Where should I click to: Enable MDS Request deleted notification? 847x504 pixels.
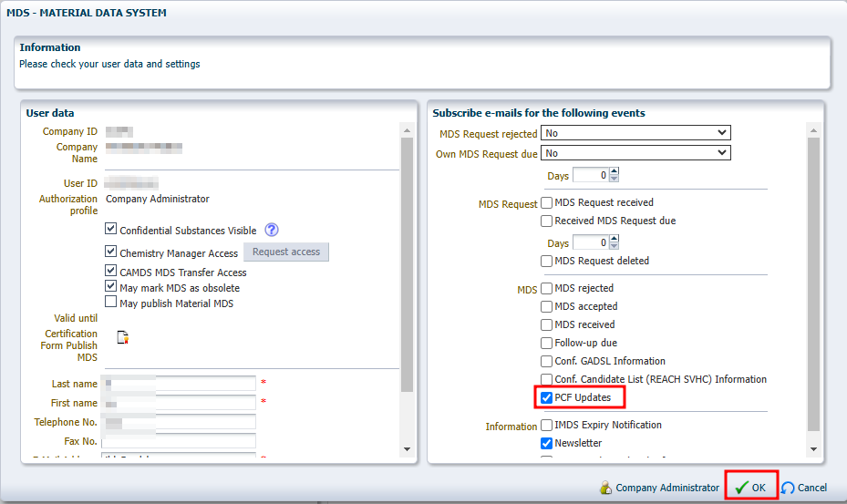pyautogui.click(x=547, y=261)
